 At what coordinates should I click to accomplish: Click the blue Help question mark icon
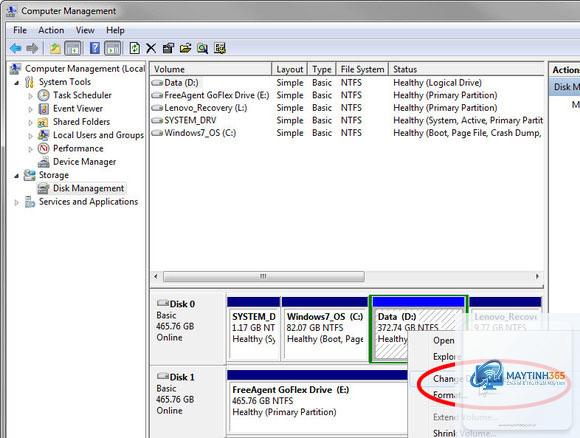pos(95,48)
